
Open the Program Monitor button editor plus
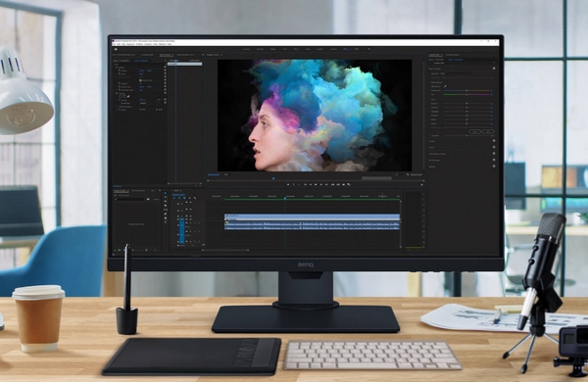pos(421,184)
